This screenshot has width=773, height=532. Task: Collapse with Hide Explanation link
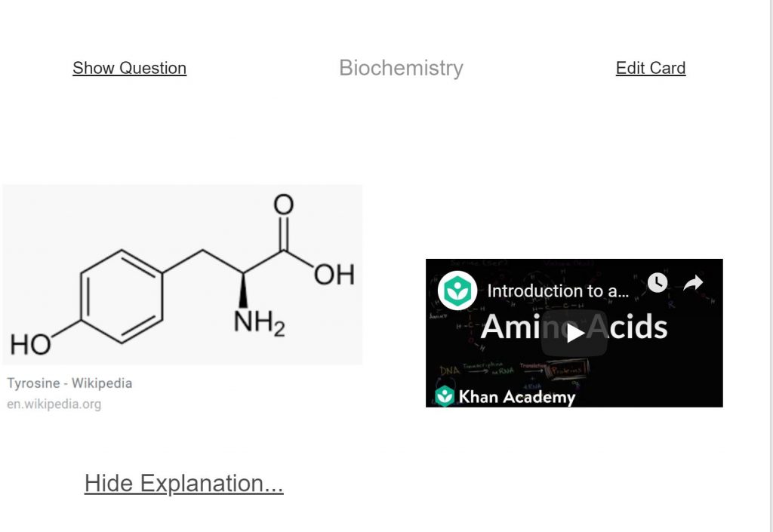[x=184, y=483]
